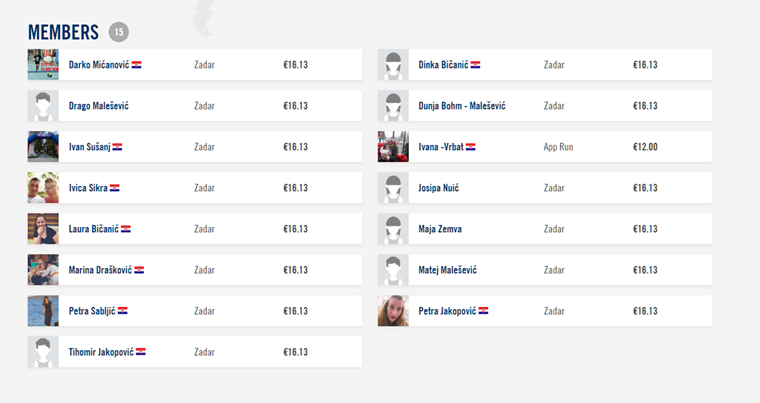Viewport: 760px width, 403px height.
Task: Open Laura Bičanić's profile photo
Action: 43,229
